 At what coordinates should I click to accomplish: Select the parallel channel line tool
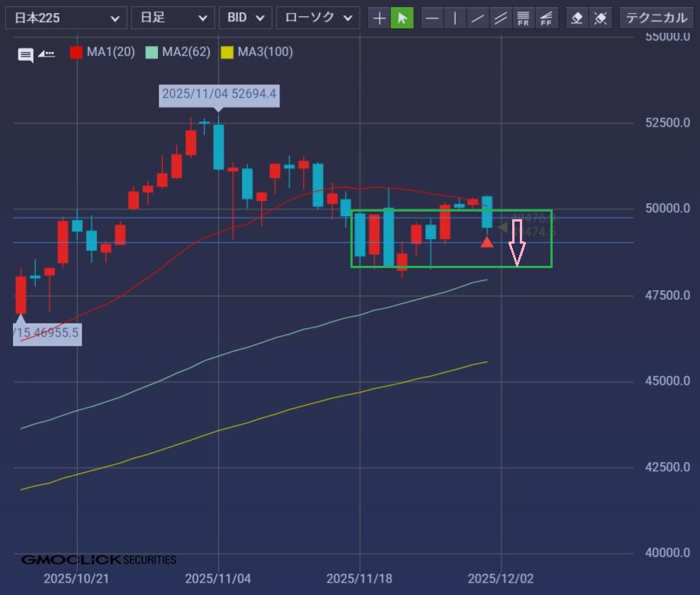click(501, 18)
